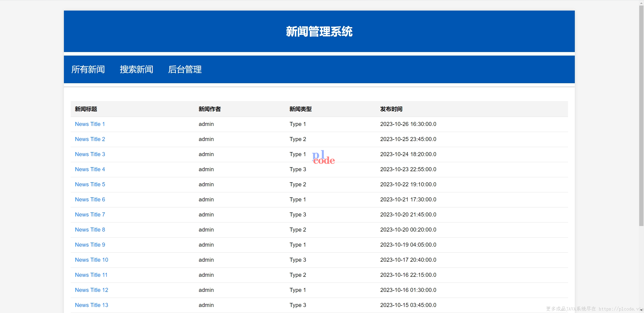This screenshot has width=644, height=313.
Task: Click Type 1 in the News Title 9 row
Action: 298,245
